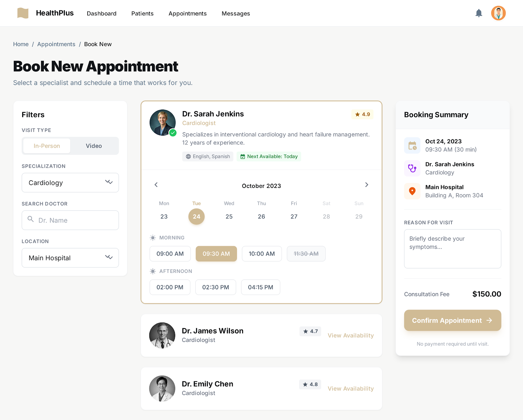Image resolution: width=523 pixels, height=420 pixels.
Task: Confirm the appointment booking
Action: click(452, 320)
